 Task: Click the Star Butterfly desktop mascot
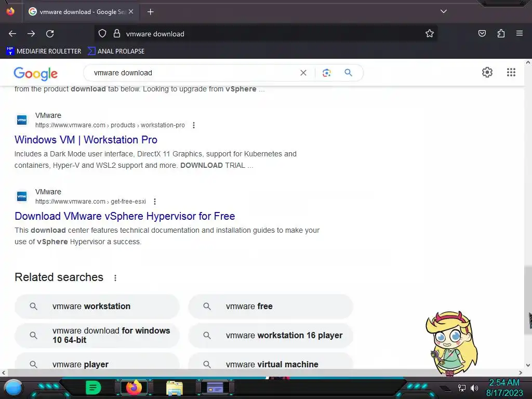(x=451, y=343)
